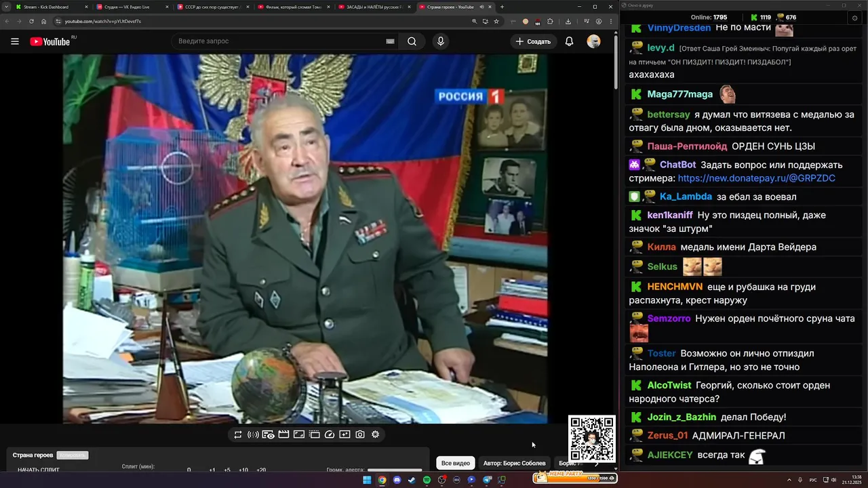
Task: Start voice search with the microphone
Action: (441, 41)
